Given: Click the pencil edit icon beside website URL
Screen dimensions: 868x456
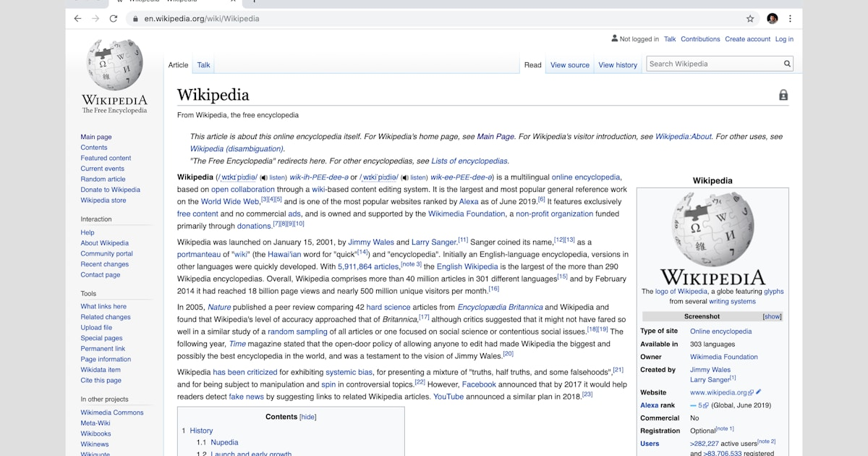Looking at the screenshot, I should 758,392.
